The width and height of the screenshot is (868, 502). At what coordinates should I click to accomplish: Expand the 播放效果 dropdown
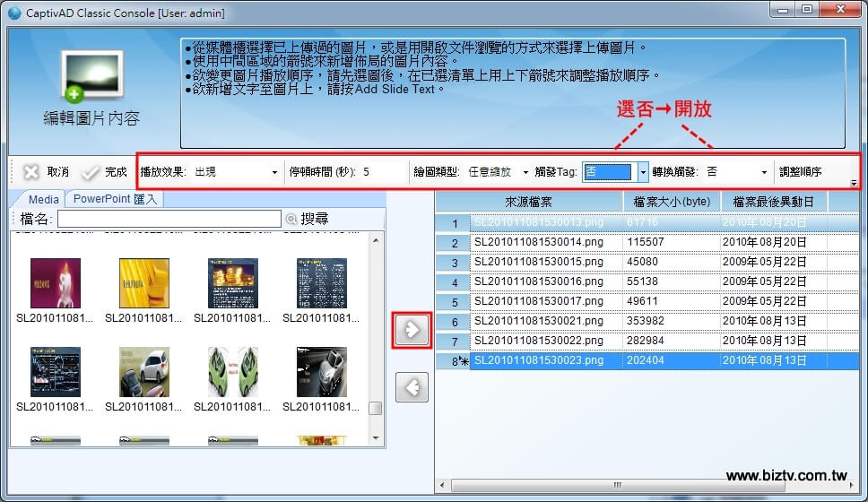point(274,172)
